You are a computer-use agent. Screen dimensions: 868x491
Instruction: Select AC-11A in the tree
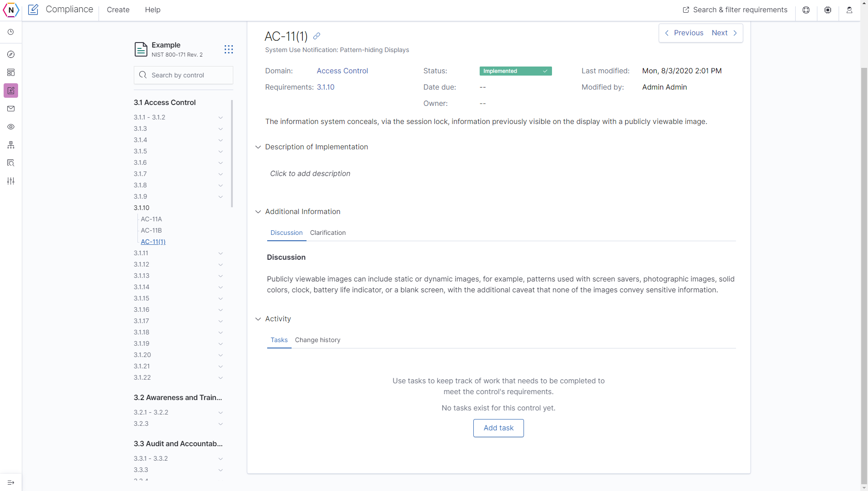point(151,219)
